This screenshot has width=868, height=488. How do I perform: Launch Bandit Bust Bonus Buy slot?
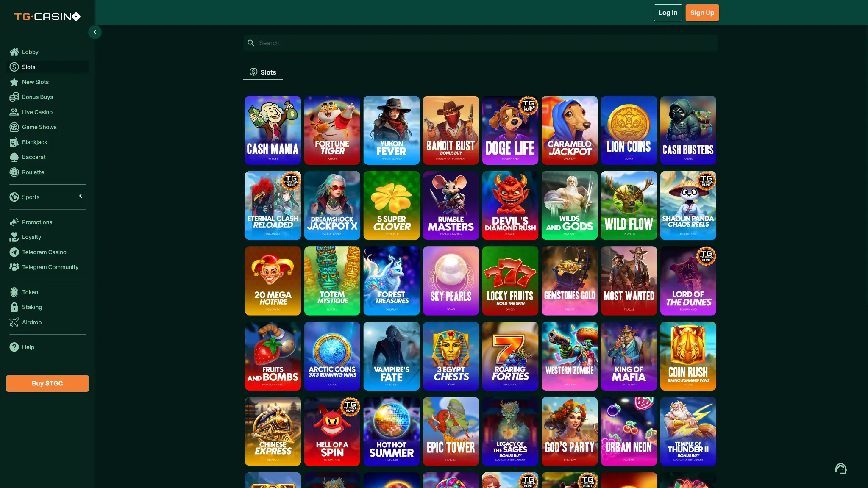pos(451,130)
